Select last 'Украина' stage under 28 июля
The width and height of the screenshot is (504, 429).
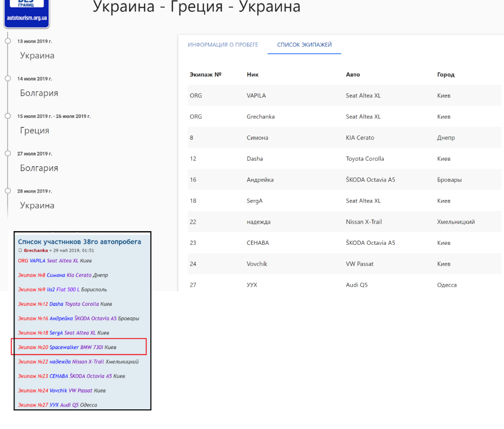pos(37,205)
